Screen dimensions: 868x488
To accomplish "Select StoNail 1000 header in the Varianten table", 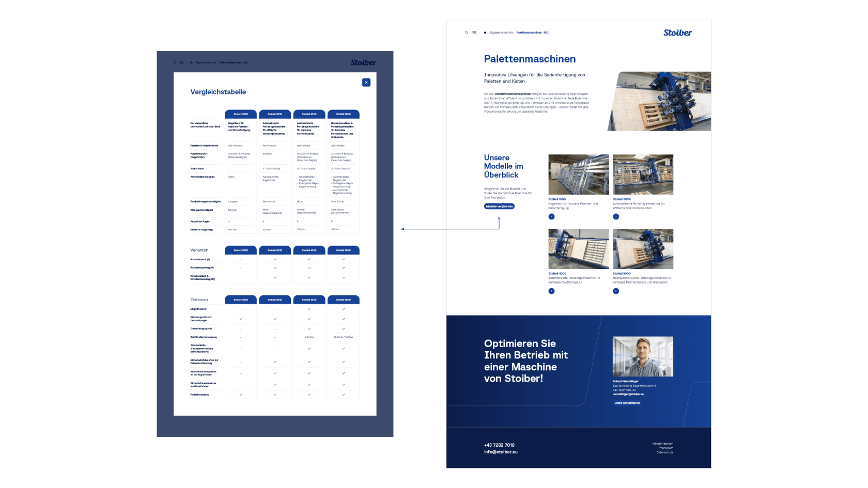I will (241, 250).
